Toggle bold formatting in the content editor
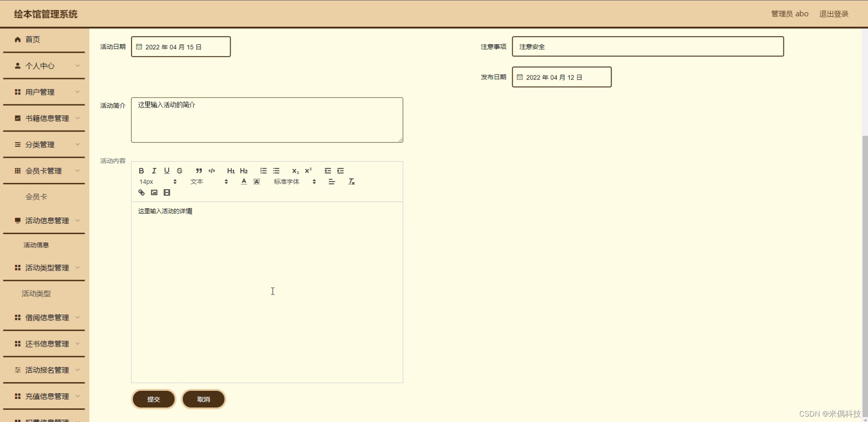868x422 pixels. pyautogui.click(x=141, y=171)
